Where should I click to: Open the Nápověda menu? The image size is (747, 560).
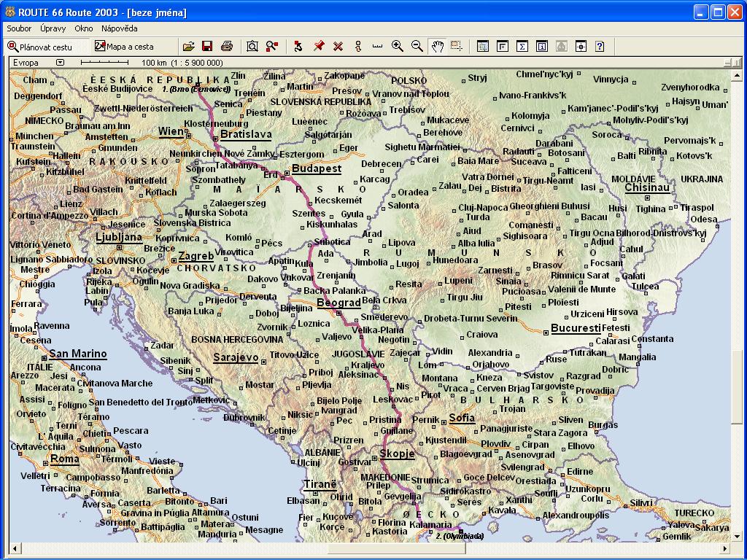[120, 28]
